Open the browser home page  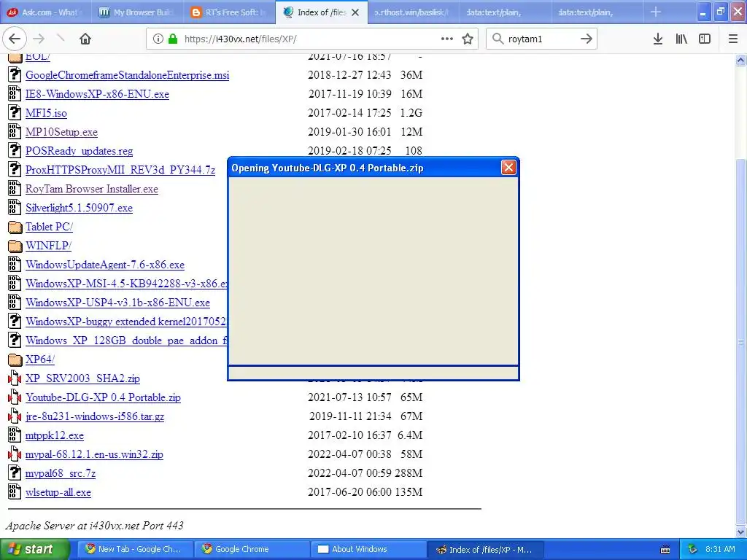(x=85, y=39)
